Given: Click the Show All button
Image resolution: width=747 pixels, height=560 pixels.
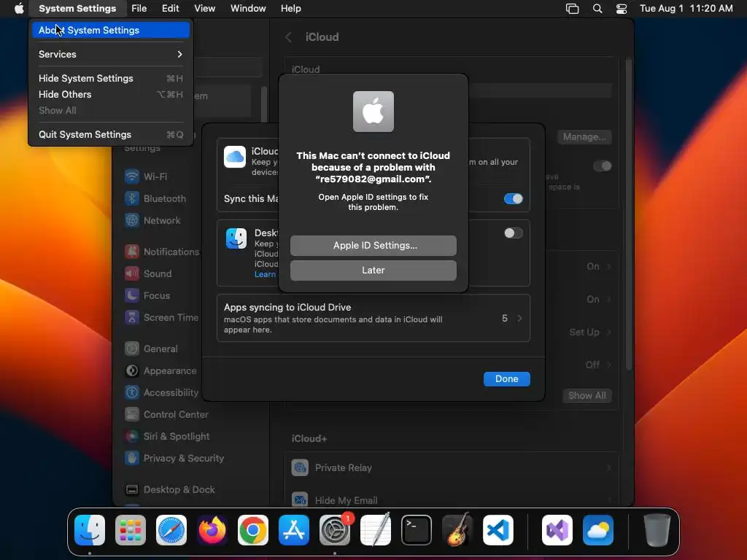Looking at the screenshot, I should click(x=587, y=396).
